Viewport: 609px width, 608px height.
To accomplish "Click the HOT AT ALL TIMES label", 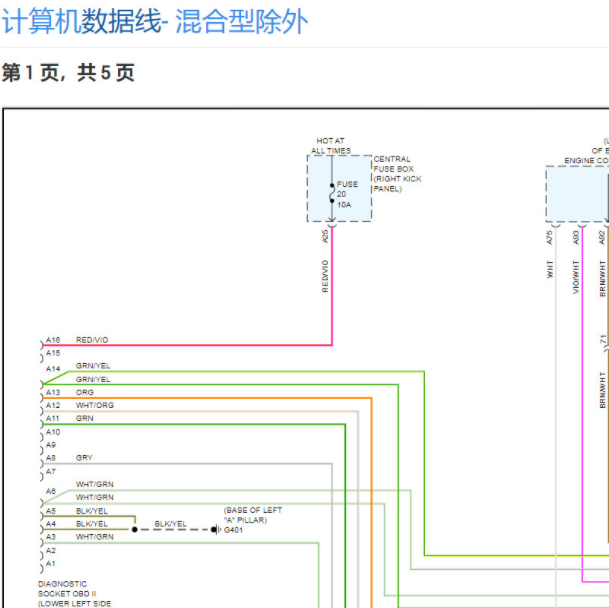I will click(331, 146).
